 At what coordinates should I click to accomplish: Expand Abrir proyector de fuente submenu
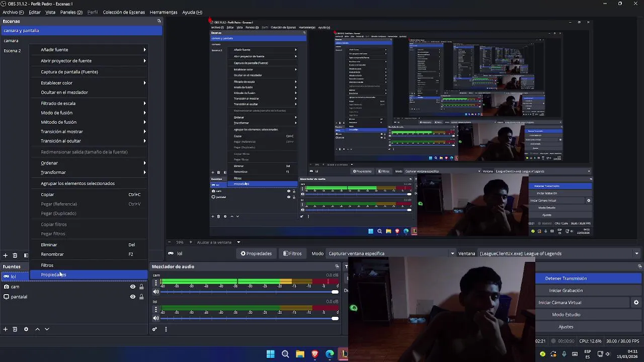[89, 61]
